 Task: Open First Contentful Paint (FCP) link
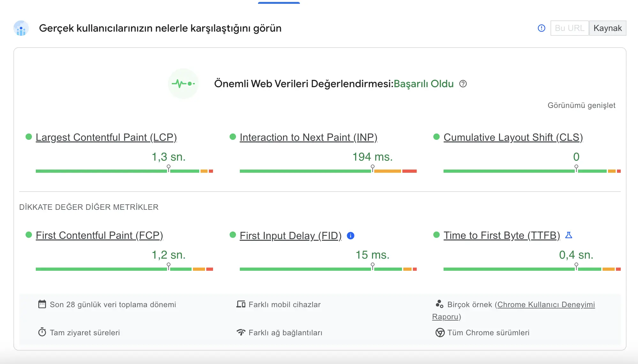[x=99, y=235]
